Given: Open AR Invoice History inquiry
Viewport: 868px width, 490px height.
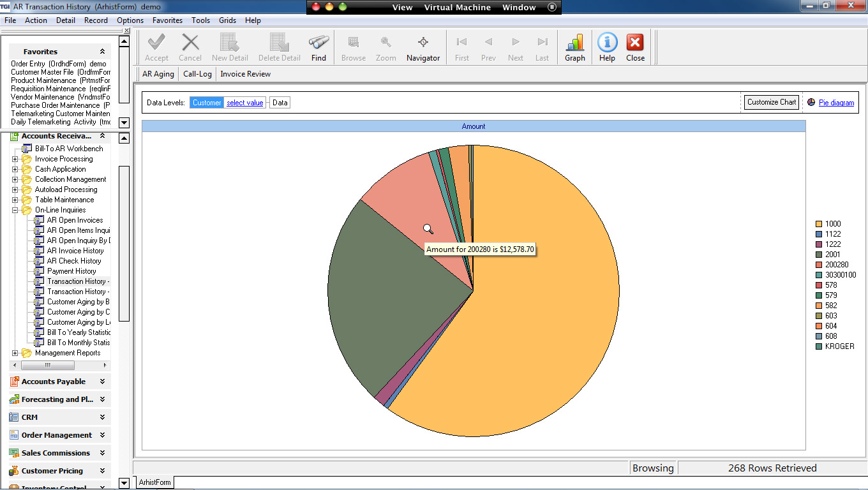Looking at the screenshot, I should pos(75,251).
